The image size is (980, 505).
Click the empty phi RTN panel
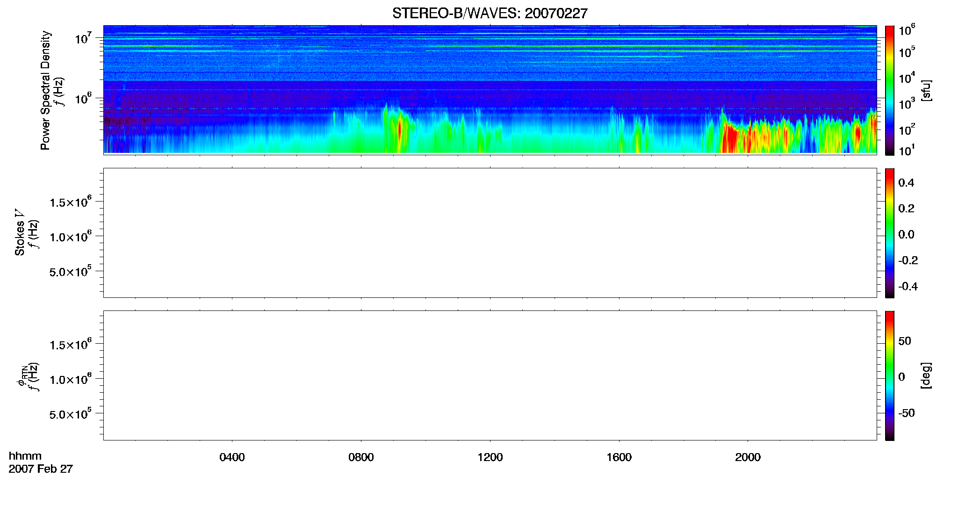tap(490, 375)
